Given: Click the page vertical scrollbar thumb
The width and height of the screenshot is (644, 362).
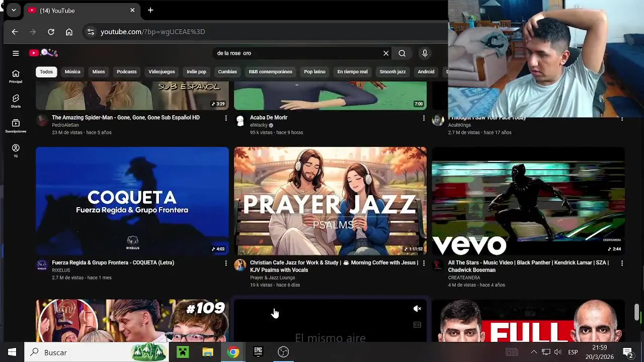Looking at the screenshot, I should pyautogui.click(x=636, y=312).
